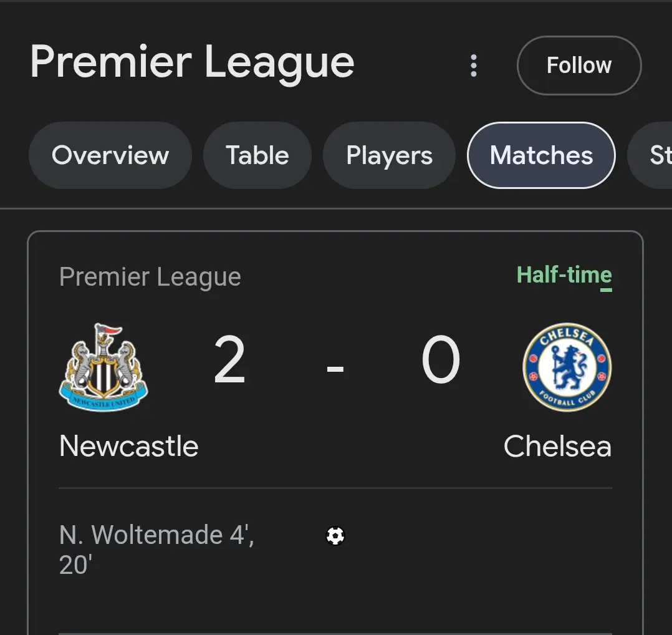Switch to the Overview tab
This screenshot has height=635, width=672.
point(110,155)
